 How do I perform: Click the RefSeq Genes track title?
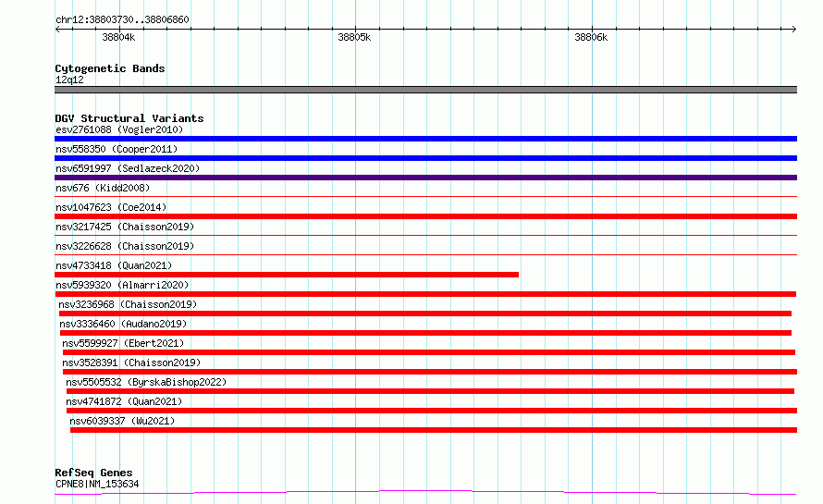click(93, 473)
